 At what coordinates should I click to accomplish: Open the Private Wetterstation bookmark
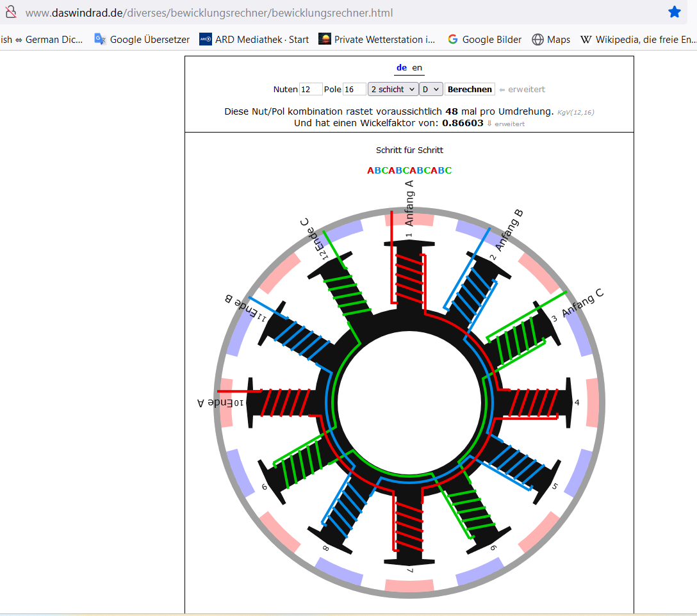[x=377, y=40]
